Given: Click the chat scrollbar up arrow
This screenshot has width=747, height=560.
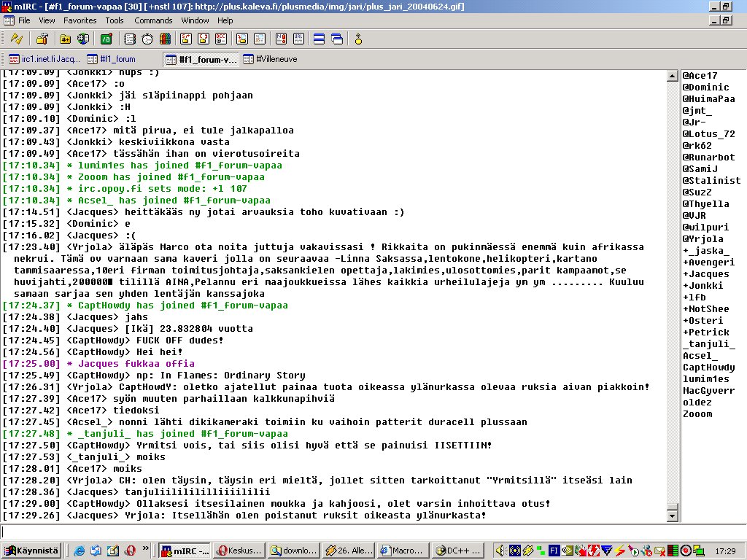Looking at the screenshot, I should (x=673, y=75).
